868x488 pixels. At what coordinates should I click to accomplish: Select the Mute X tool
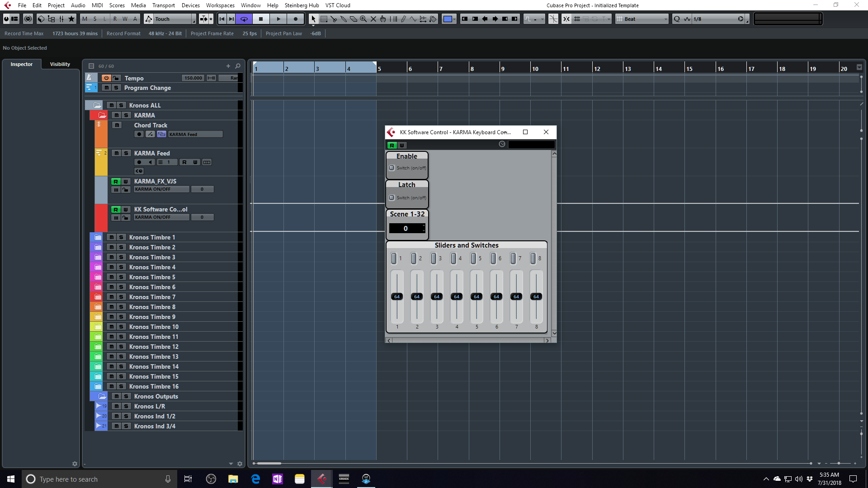[373, 19]
